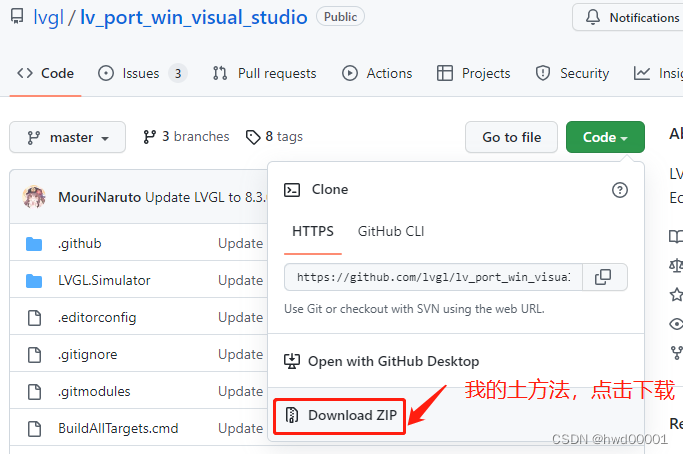Open the .gitignore file
Image resolution: width=683 pixels, height=454 pixels.
pyautogui.click(x=87, y=354)
